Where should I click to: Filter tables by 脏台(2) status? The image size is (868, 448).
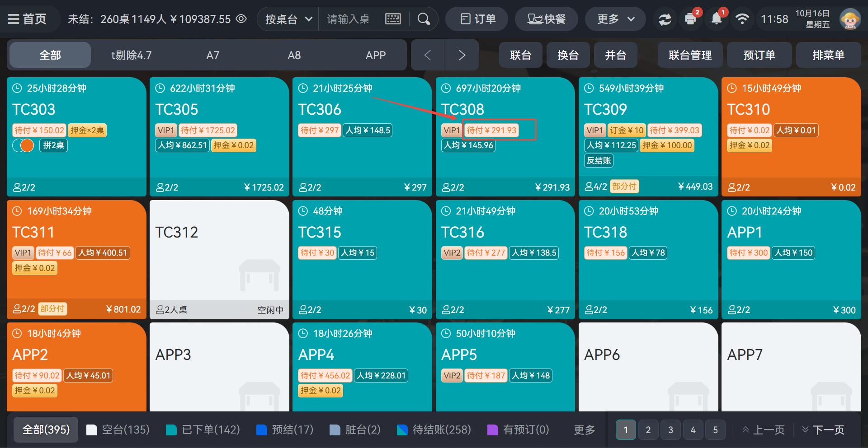[x=355, y=429]
